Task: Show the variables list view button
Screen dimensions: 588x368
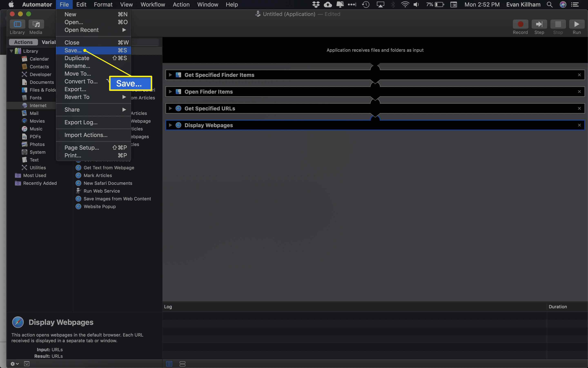Action: point(183,364)
